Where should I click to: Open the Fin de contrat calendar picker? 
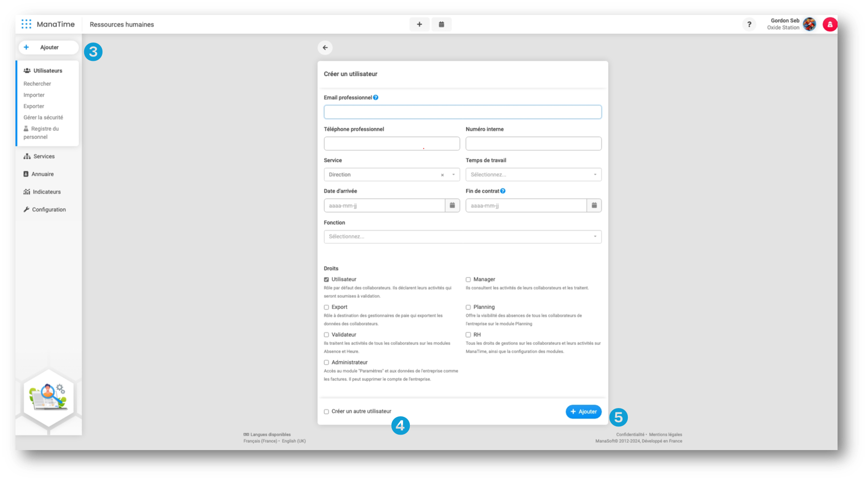click(x=594, y=205)
